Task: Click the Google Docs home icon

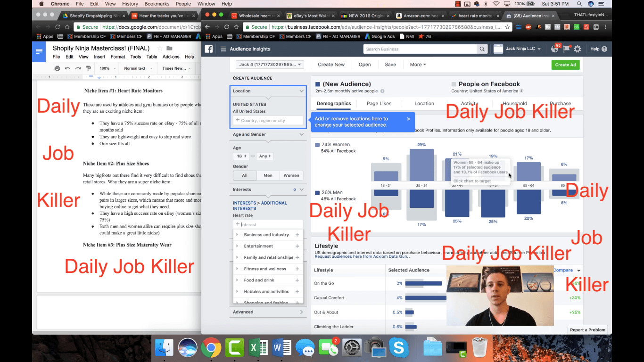Action: click(39, 51)
